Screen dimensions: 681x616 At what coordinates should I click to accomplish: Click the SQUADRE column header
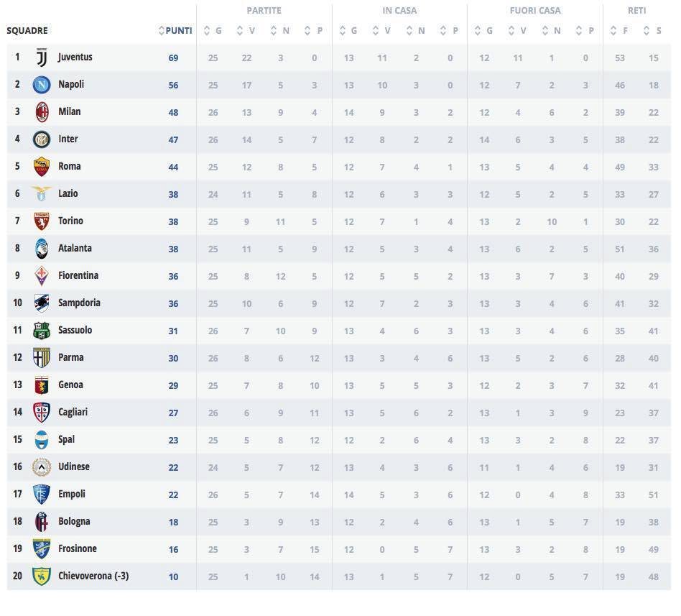[x=27, y=31]
